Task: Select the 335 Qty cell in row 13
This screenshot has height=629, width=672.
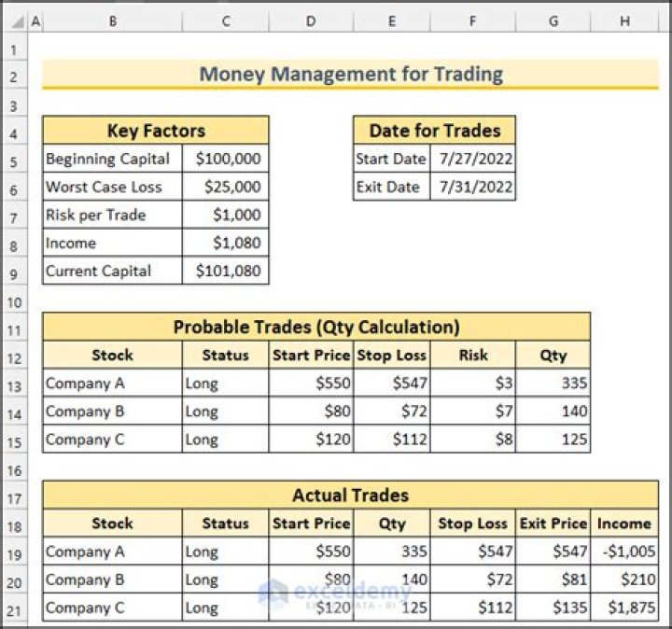Action: point(553,383)
